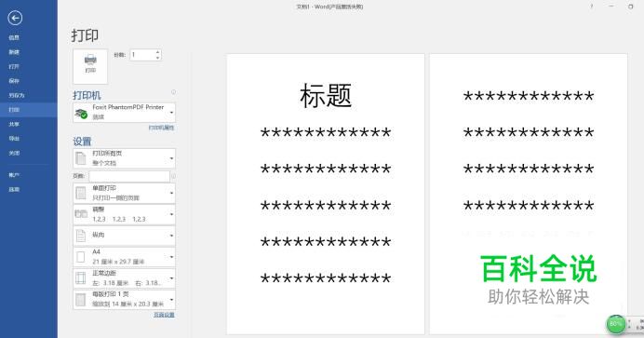Open the 打印机属性 printer properties link
The image size is (644, 338).
pyautogui.click(x=161, y=128)
